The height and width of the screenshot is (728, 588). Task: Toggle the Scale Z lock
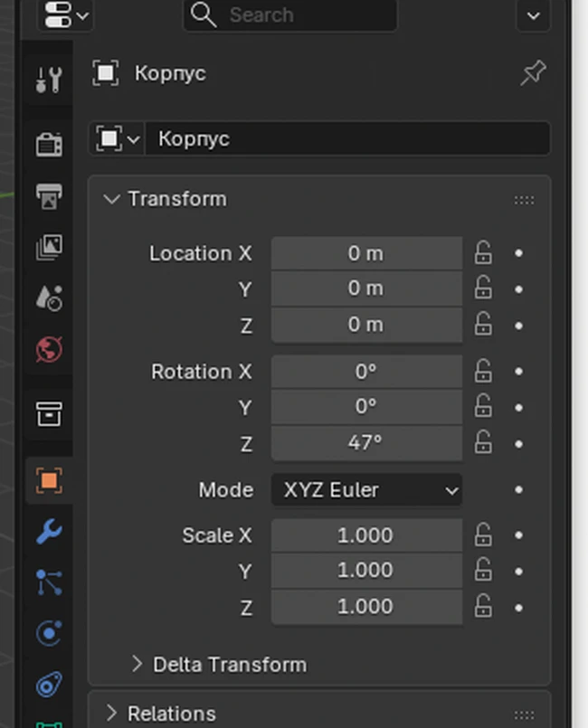[x=483, y=606]
